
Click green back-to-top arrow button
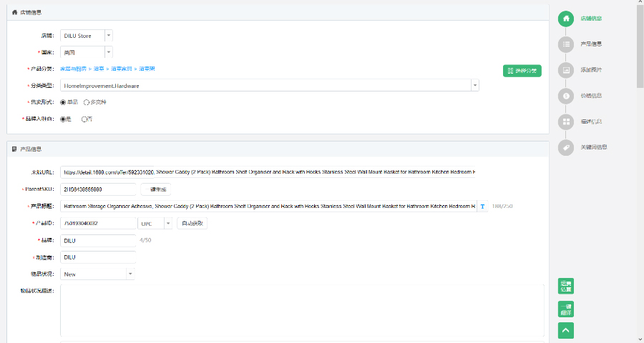566,330
